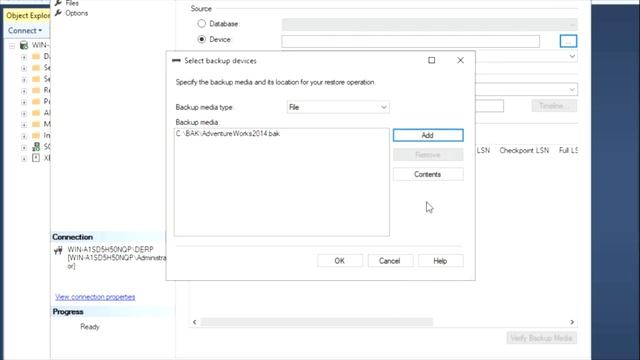This screenshot has height=360, width=640.
Task: Click the Verify Backup Media button
Action: pyautogui.click(x=542, y=338)
